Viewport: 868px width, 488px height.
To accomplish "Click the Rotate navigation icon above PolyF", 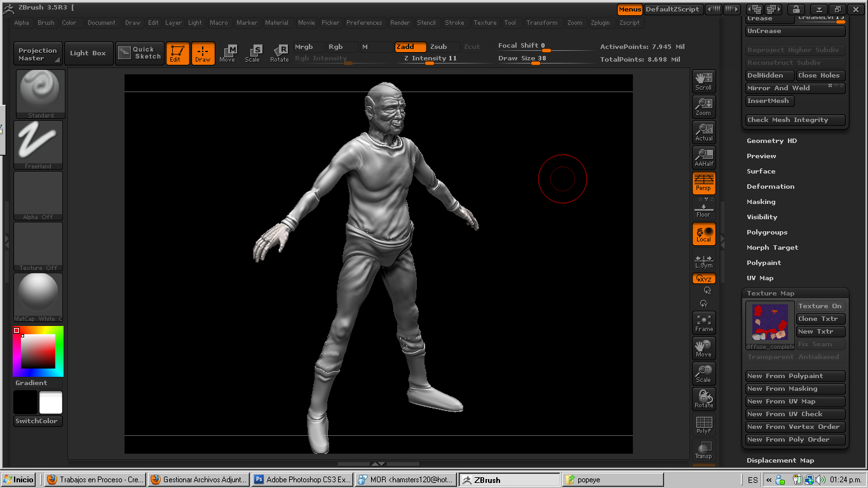I will 703,398.
